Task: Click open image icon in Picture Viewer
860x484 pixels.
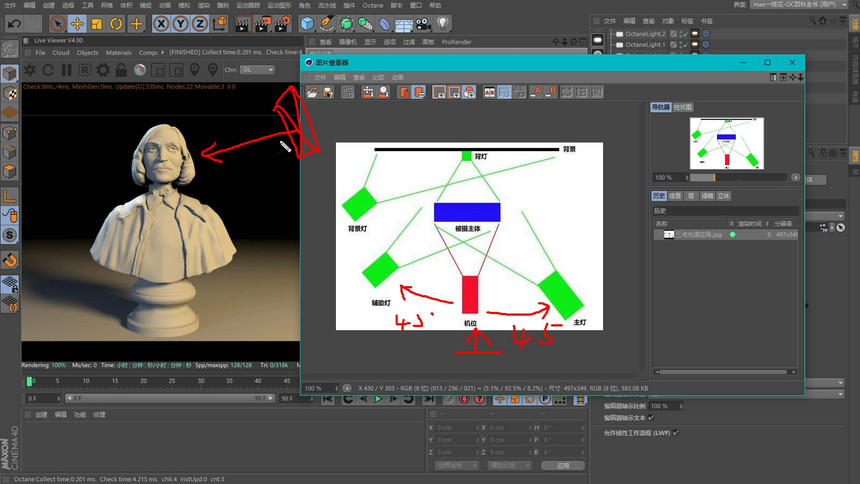Action: (312, 92)
